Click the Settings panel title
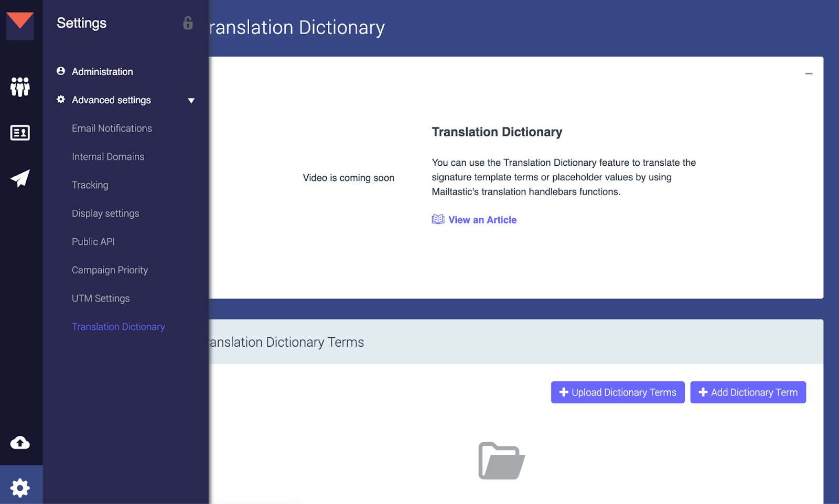Viewport: 839px width, 504px height. 81,23
